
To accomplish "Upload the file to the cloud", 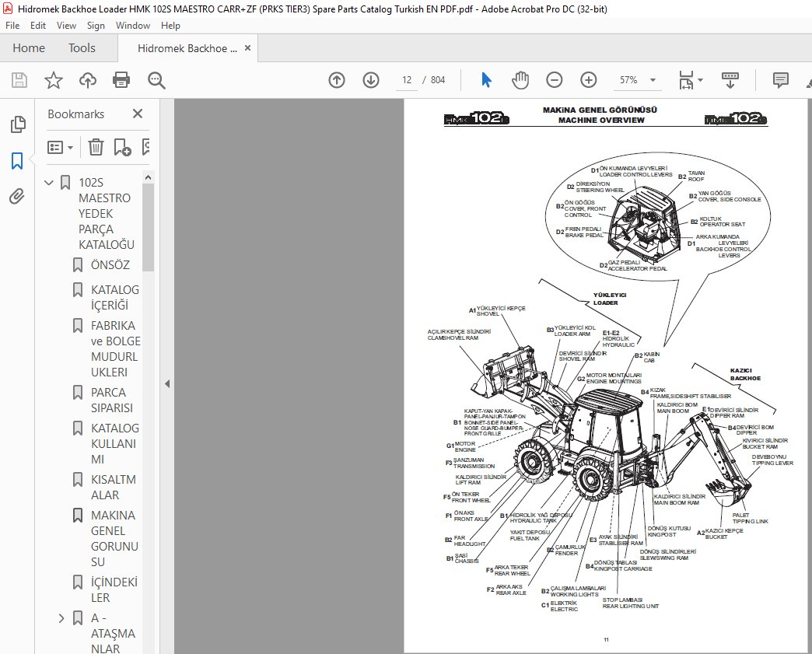I will tap(88, 80).
